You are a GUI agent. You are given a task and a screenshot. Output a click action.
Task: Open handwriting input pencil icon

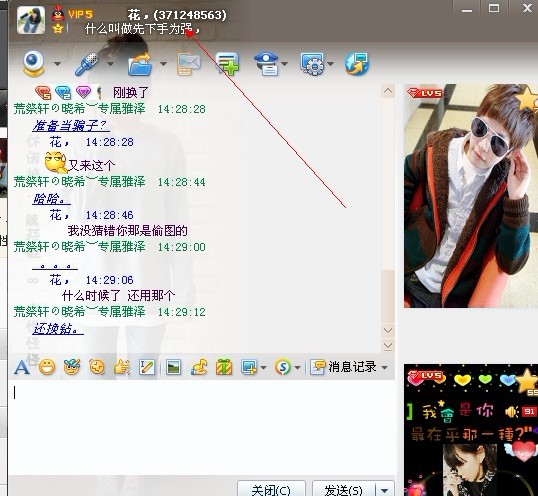pyautogui.click(x=147, y=367)
